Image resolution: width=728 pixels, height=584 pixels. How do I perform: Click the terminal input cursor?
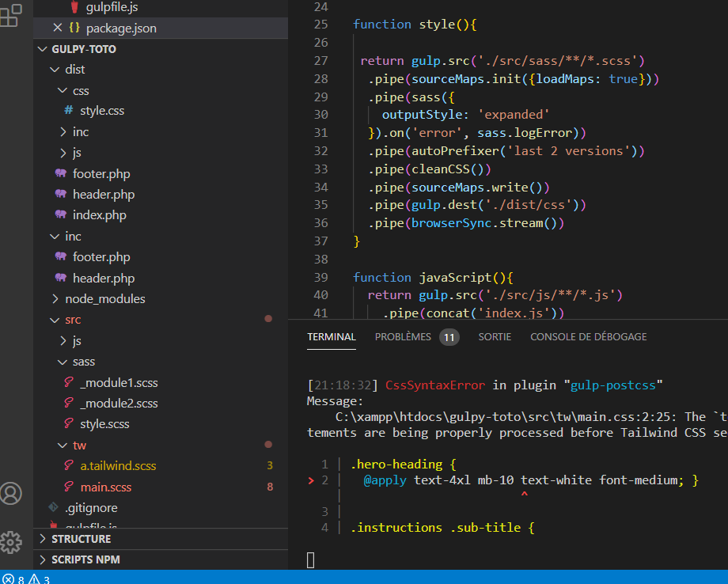[x=310, y=560]
